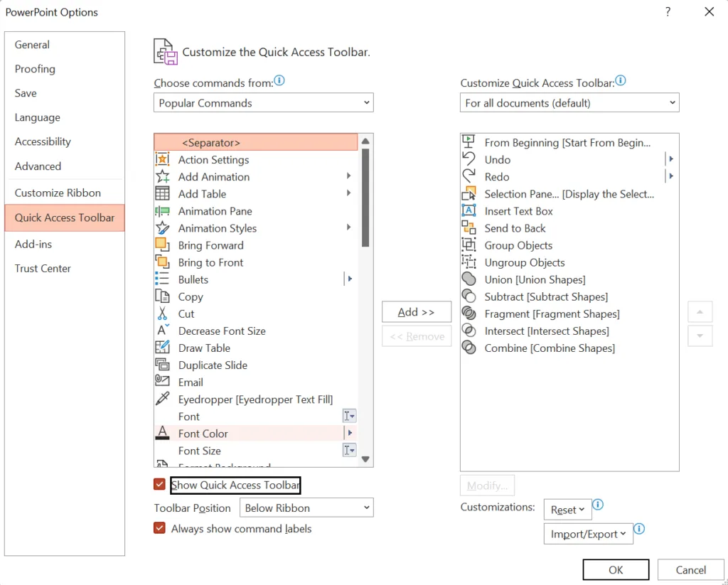Open help with the question mark button
The width and height of the screenshot is (728, 585).
pos(668,12)
